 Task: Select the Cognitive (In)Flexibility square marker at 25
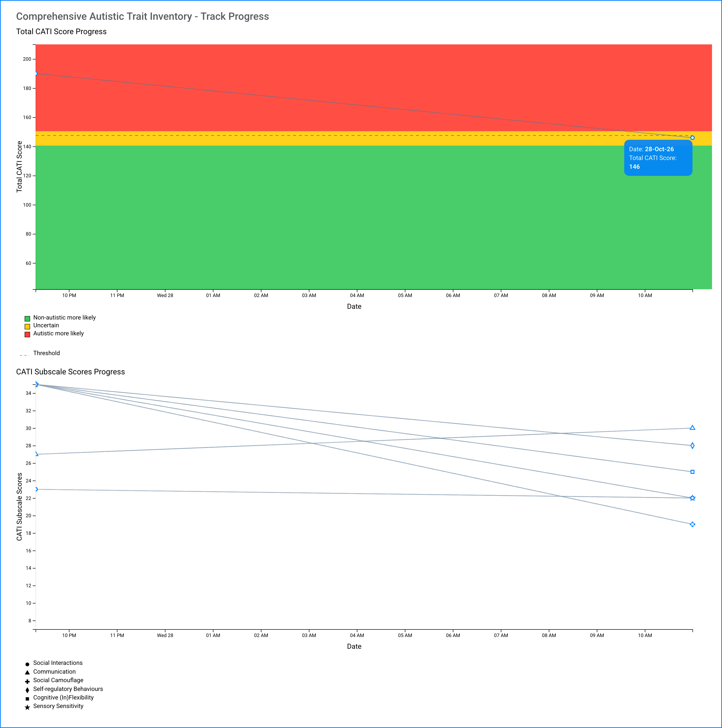pyautogui.click(x=692, y=472)
